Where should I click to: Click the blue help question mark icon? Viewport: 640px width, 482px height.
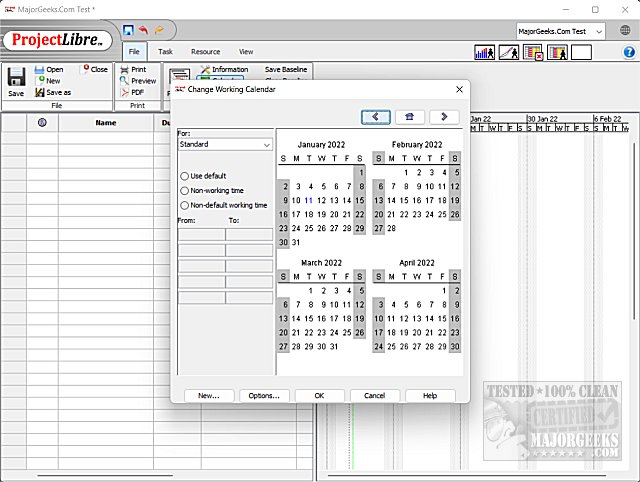629,52
